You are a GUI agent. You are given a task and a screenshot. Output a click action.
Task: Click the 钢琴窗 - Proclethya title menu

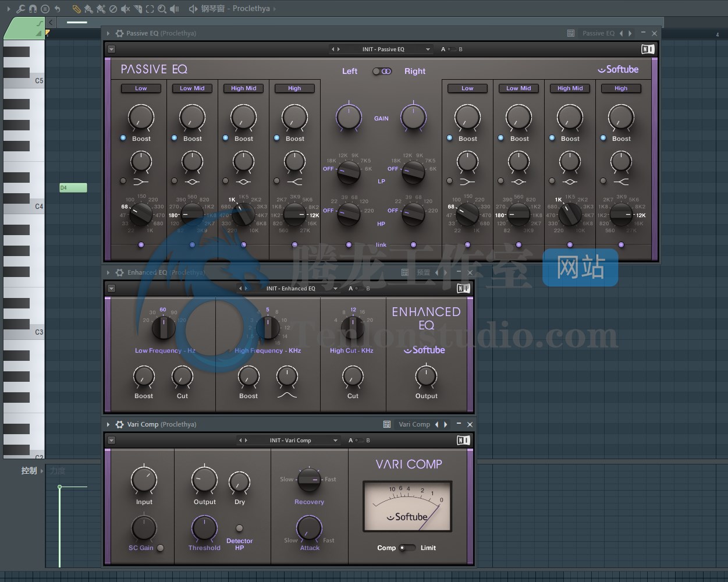click(235, 9)
